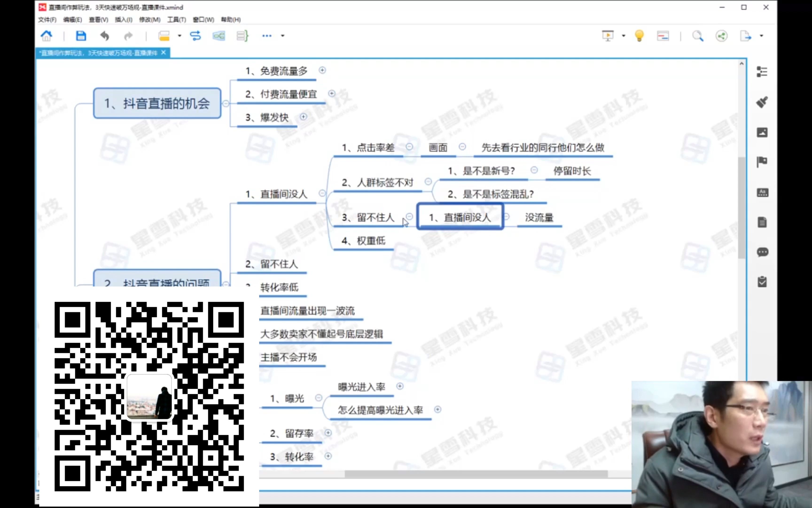Select the 1、抖音直播的机会 main topic

[x=157, y=103]
